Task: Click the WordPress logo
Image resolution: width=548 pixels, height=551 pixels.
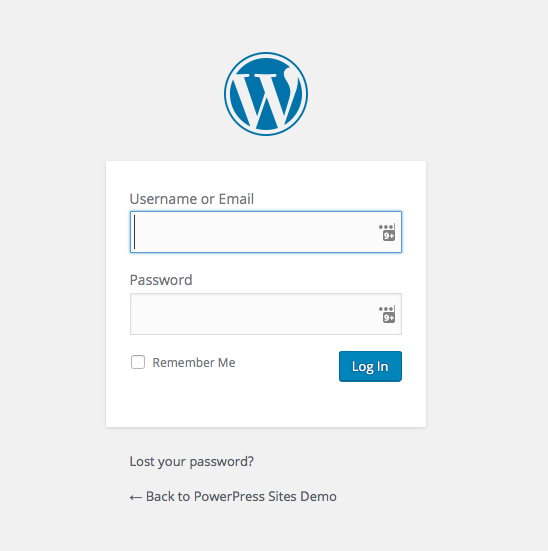Action: (266, 94)
